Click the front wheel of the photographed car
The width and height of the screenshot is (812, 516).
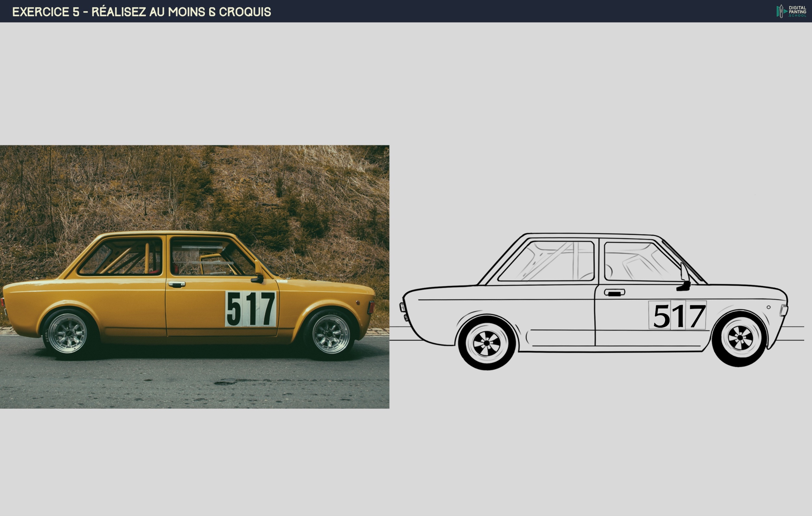click(x=330, y=334)
